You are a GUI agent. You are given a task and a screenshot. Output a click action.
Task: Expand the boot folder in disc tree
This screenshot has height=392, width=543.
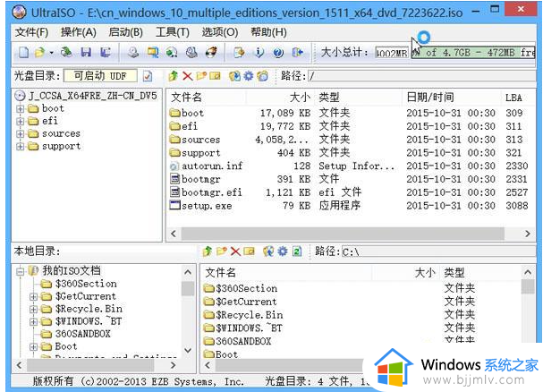tap(20, 109)
